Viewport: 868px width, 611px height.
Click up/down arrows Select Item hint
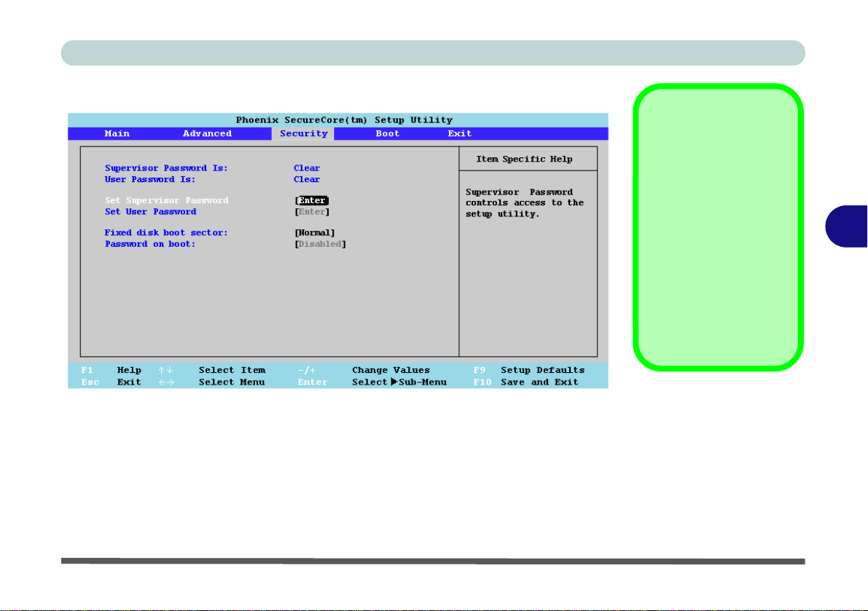(x=211, y=370)
